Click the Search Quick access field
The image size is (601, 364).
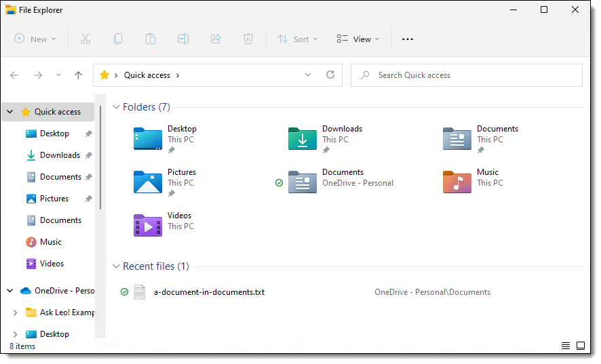click(x=475, y=75)
